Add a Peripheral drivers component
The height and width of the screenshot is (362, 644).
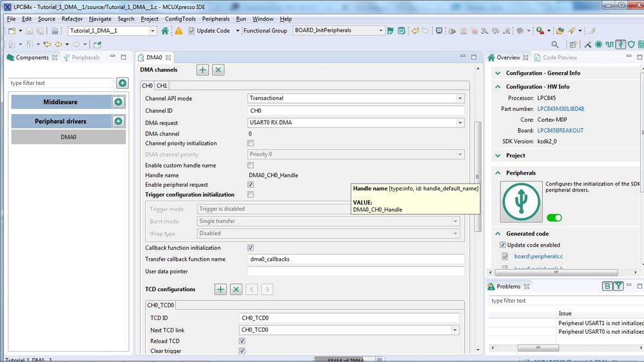coord(118,121)
